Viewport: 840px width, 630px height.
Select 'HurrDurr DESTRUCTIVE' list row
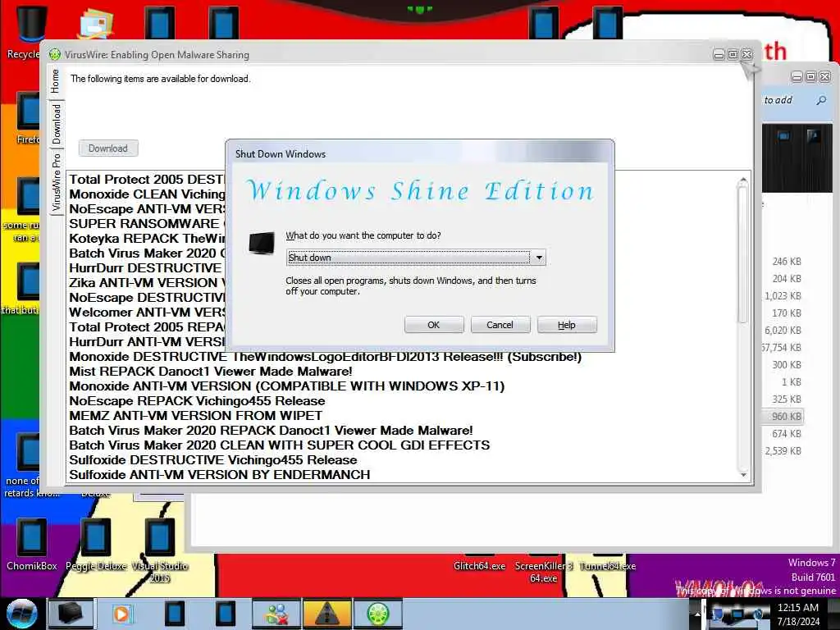click(x=148, y=268)
